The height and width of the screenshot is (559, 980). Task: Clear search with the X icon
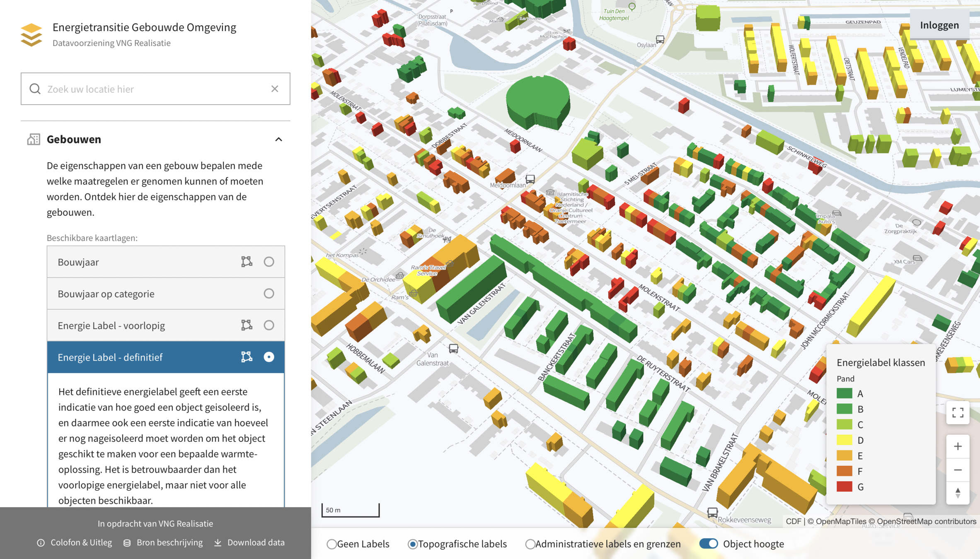[275, 89]
